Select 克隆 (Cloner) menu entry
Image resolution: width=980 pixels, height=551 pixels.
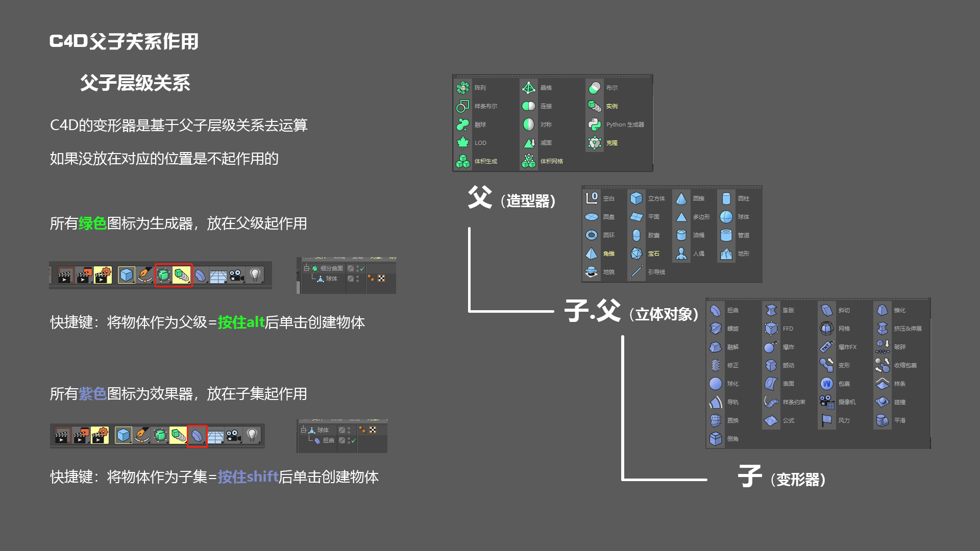coord(611,143)
